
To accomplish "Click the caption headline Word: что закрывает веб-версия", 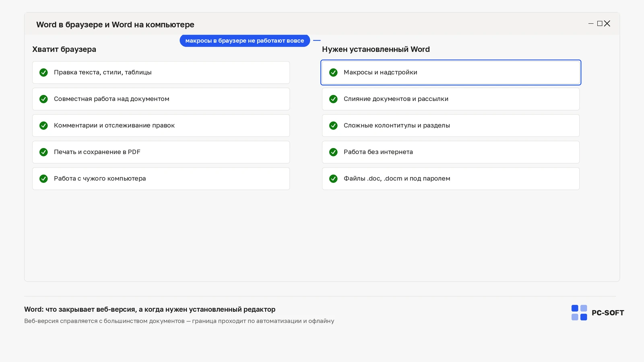I will (x=150, y=309).
